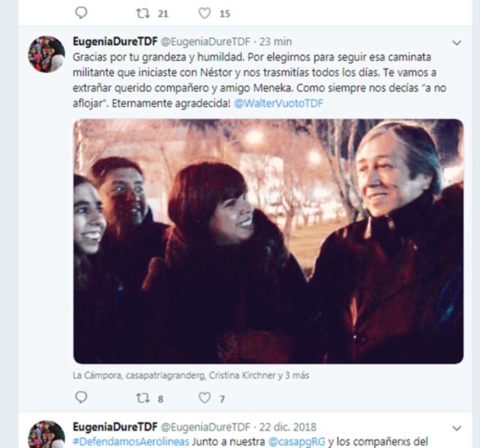Like the tweet with 15 likes
Image resolution: width=480 pixels, height=448 pixels.
click(x=204, y=14)
